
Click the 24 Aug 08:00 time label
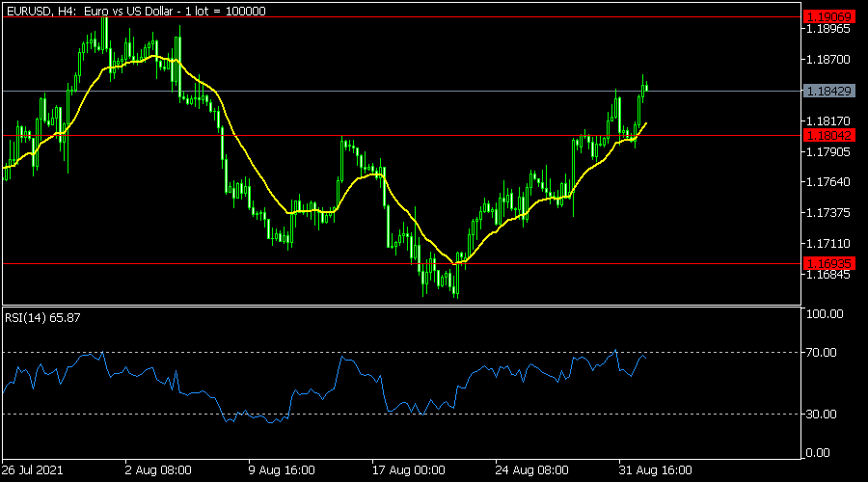point(532,470)
